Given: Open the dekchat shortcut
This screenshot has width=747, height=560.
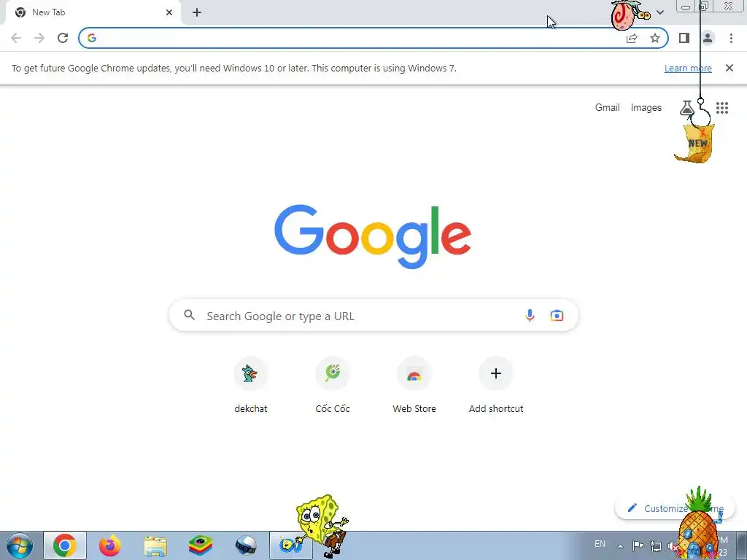Looking at the screenshot, I should [x=251, y=385].
